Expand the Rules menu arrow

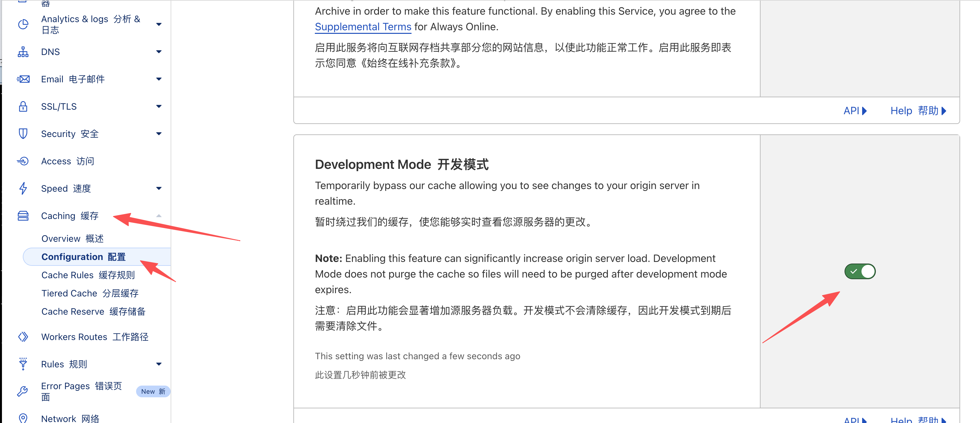[x=159, y=364]
